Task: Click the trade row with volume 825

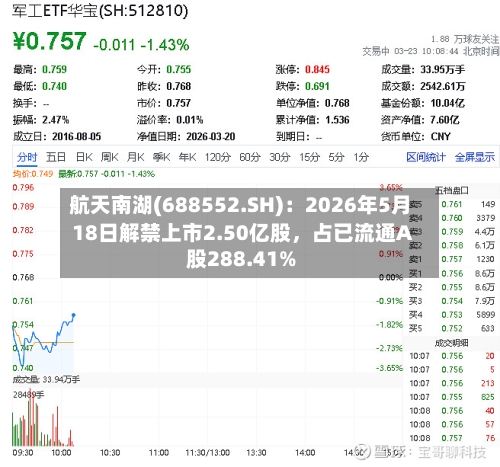Action: (x=452, y=397)
